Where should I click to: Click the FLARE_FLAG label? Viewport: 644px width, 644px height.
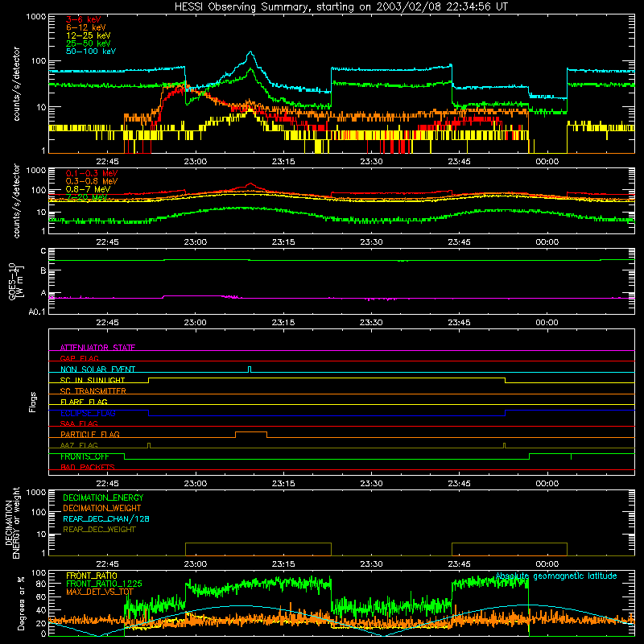click(84, 402)
